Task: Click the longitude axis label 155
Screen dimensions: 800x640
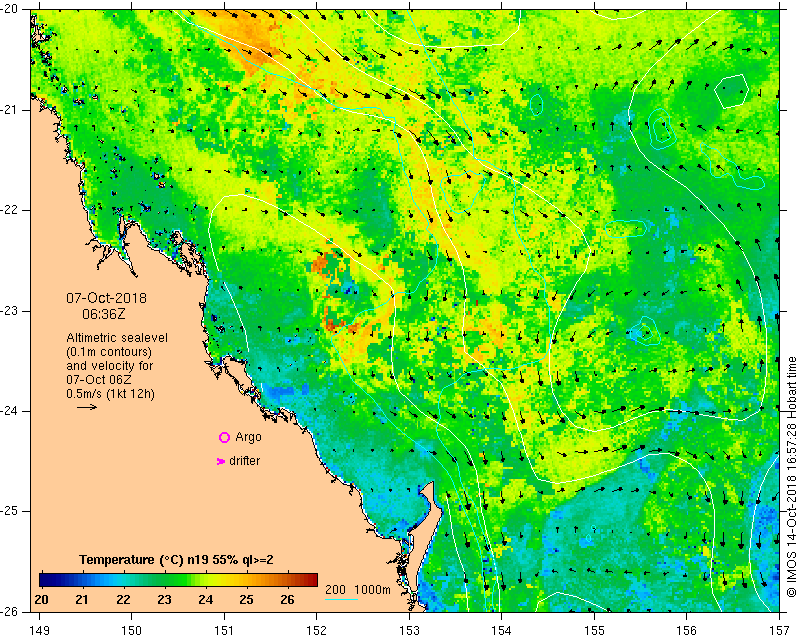Action: click(594, 631)
